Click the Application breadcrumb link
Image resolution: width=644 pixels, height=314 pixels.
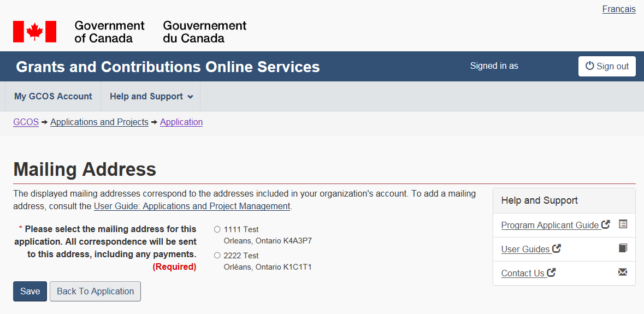coord(181,122)
